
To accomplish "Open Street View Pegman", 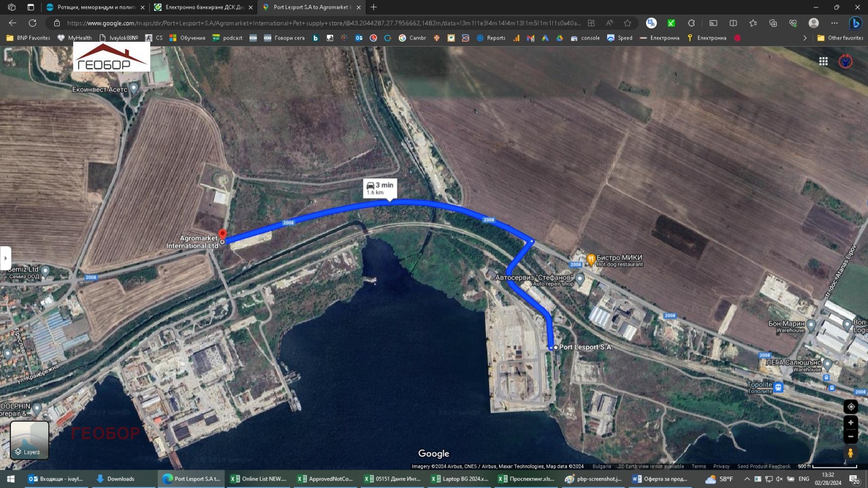I will [x=851, y=453].
